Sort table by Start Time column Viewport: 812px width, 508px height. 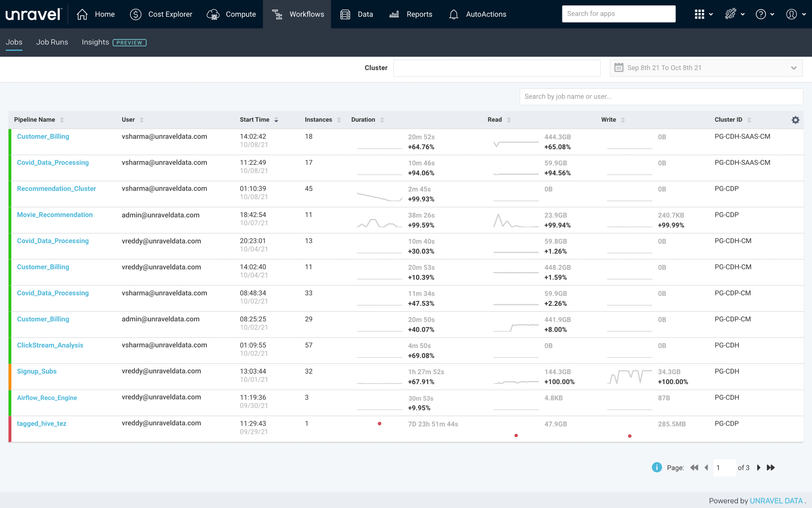276,120
